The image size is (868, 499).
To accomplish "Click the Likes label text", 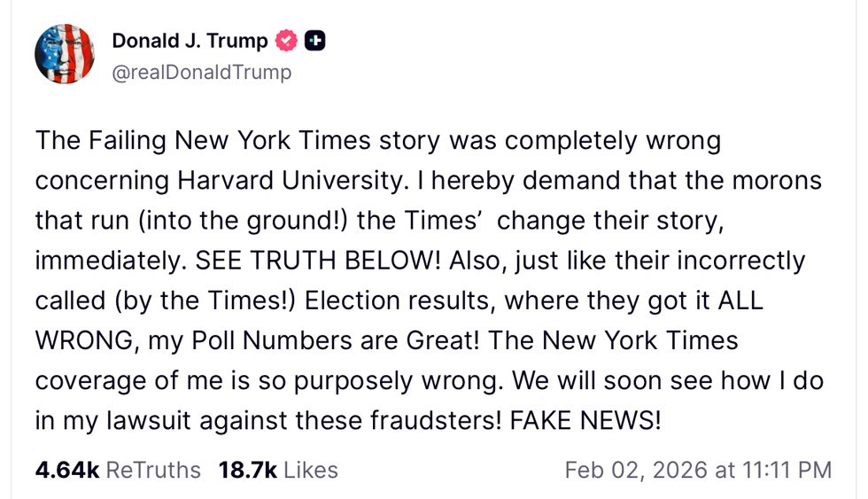I will pyautogui.click(x=311, y=469).
